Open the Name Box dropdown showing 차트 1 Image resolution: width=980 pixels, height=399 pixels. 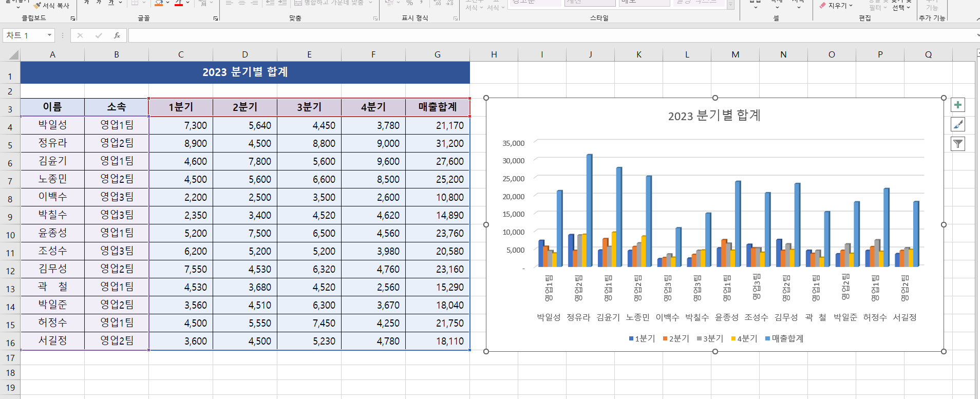(x=49, y=35)
